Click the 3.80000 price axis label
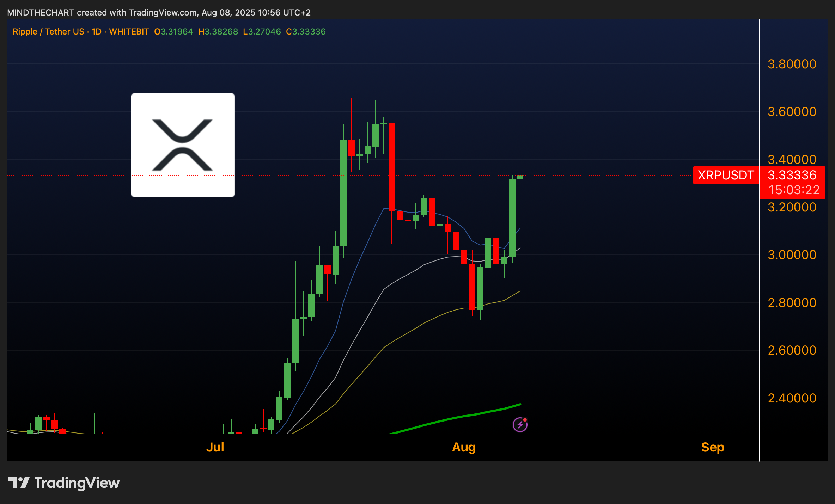 tap(792, 64)
